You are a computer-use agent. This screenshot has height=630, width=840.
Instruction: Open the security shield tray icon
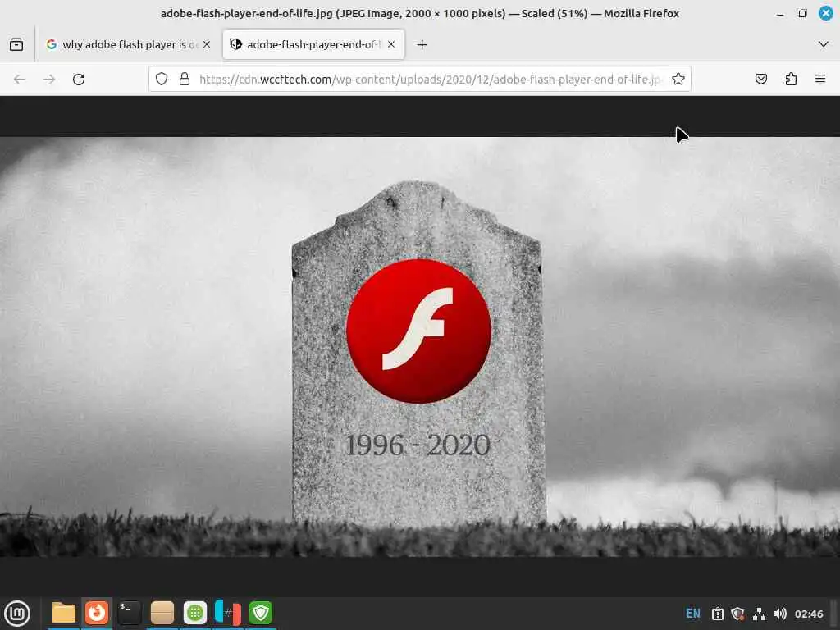pos(737,614)
